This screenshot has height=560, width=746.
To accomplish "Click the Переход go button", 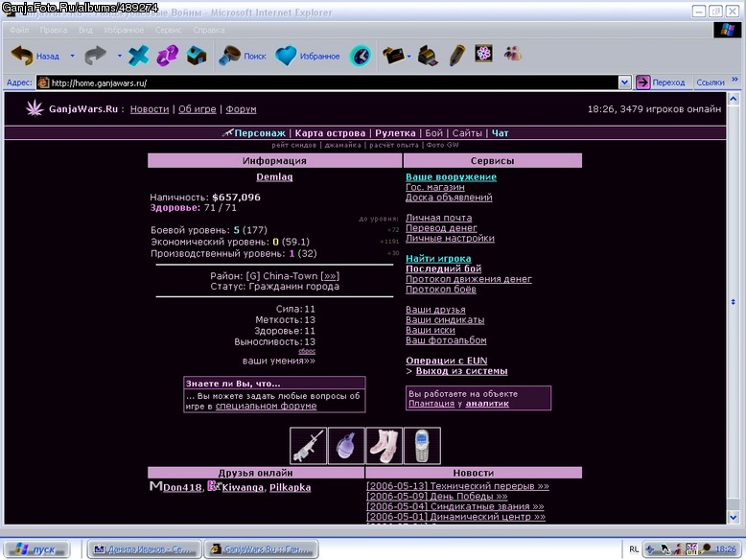I will (661, 82).
